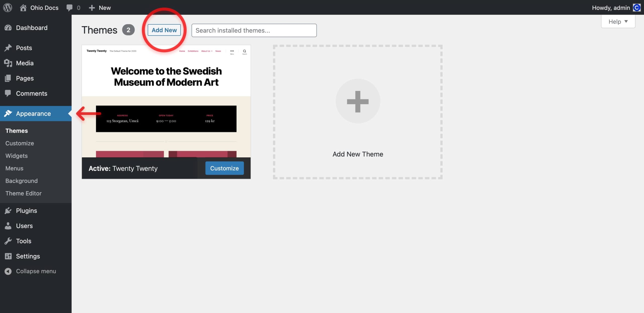
Task: Click the Add New Theme placeholder card
Action: 358,112
